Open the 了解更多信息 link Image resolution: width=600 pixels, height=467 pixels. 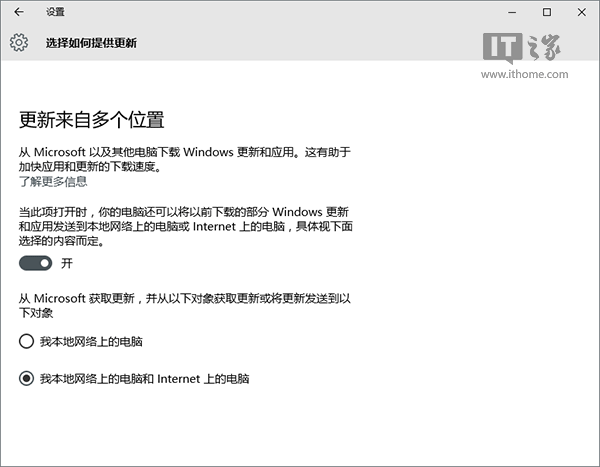coord(53,182)
